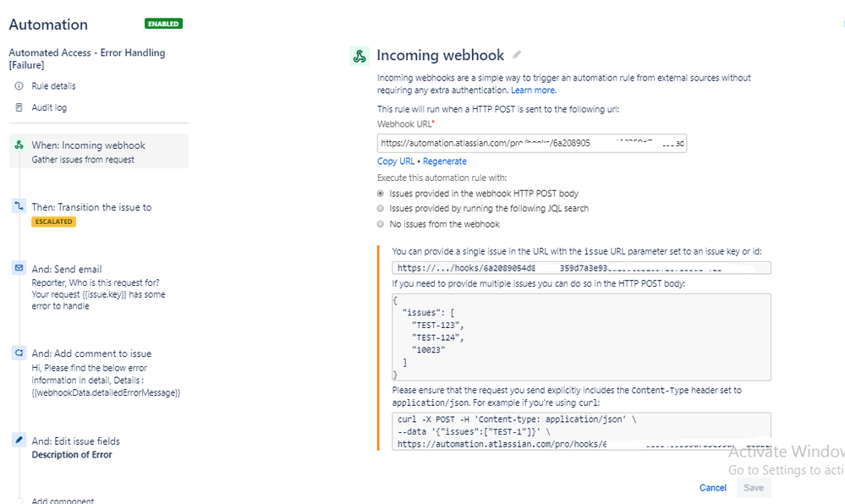Click the Rule details info icon
845x504 pixels.
click(x=19, y=85)
